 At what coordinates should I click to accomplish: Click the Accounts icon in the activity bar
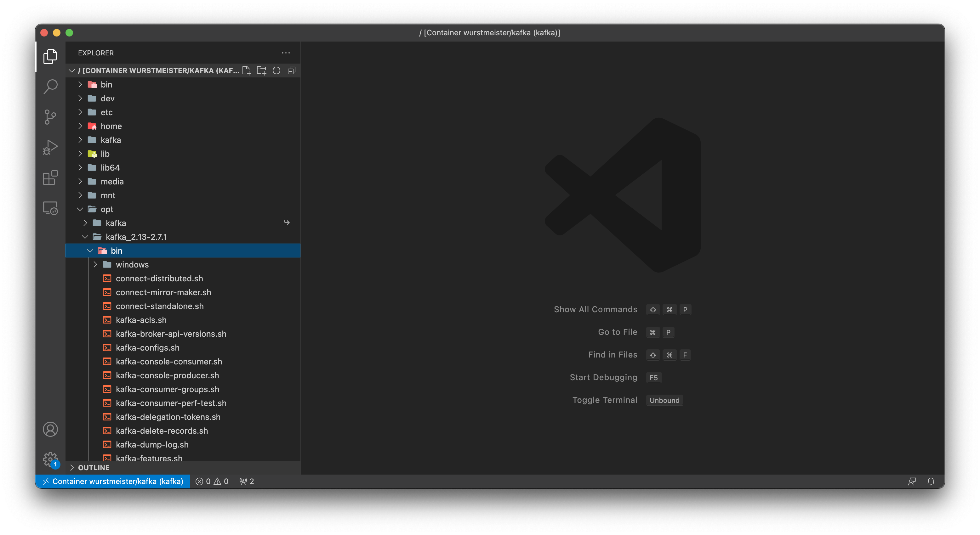coord(50,429)
